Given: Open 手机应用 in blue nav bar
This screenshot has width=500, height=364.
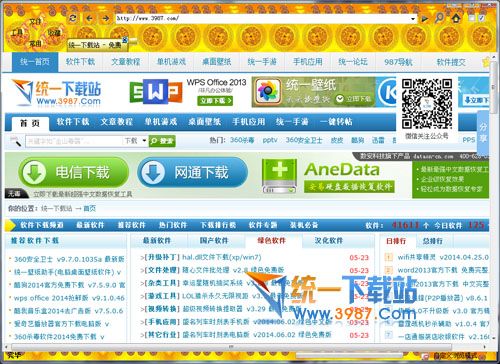Looking at the screenshot, I should (248, 122).
